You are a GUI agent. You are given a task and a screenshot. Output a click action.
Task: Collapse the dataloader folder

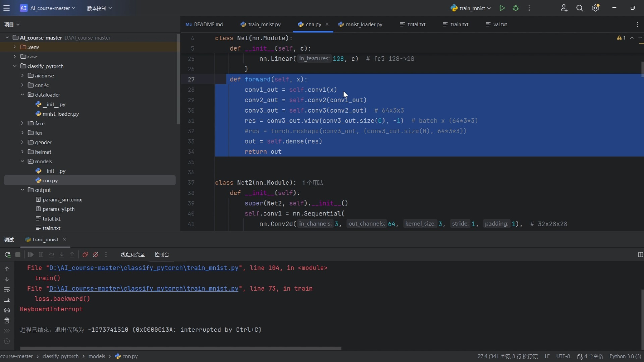(22, 95)
